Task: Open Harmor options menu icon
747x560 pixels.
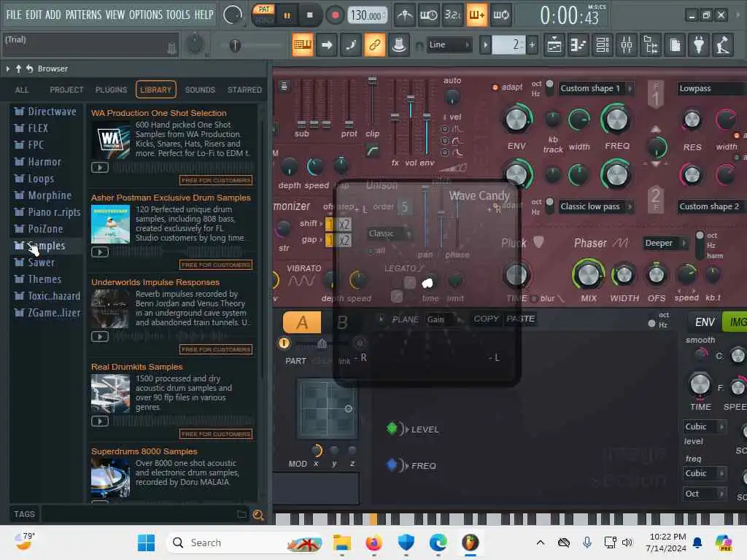Action: click(x=284, y=86)
